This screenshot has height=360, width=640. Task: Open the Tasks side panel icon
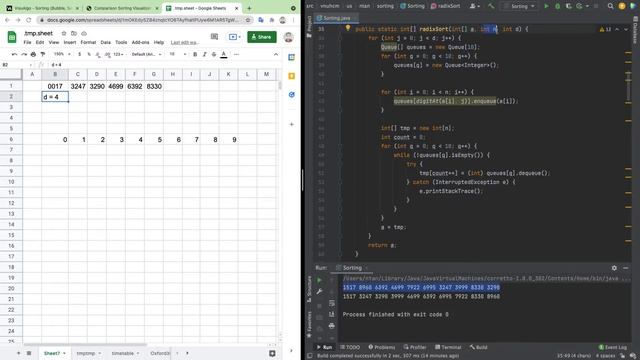pos(291,94)
